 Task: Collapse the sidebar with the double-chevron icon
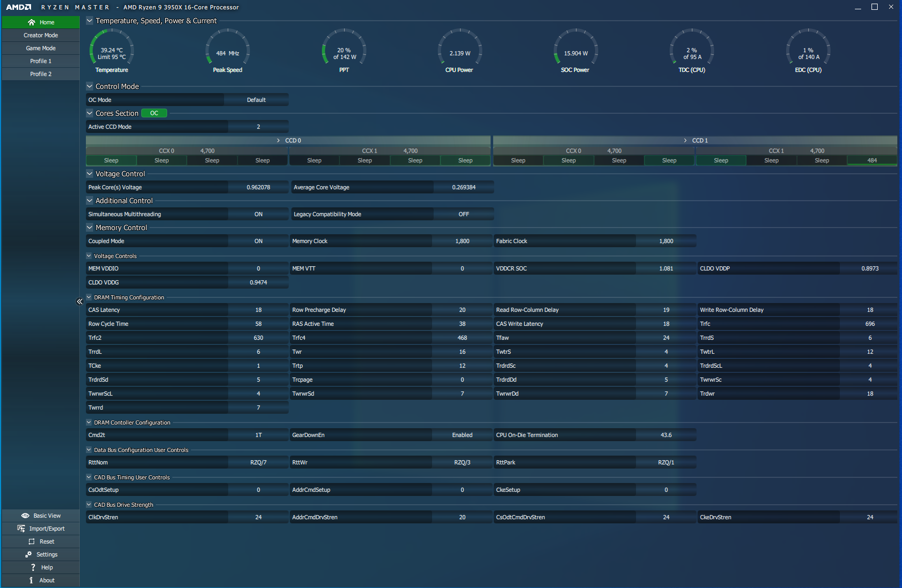[x=80, y=301]
